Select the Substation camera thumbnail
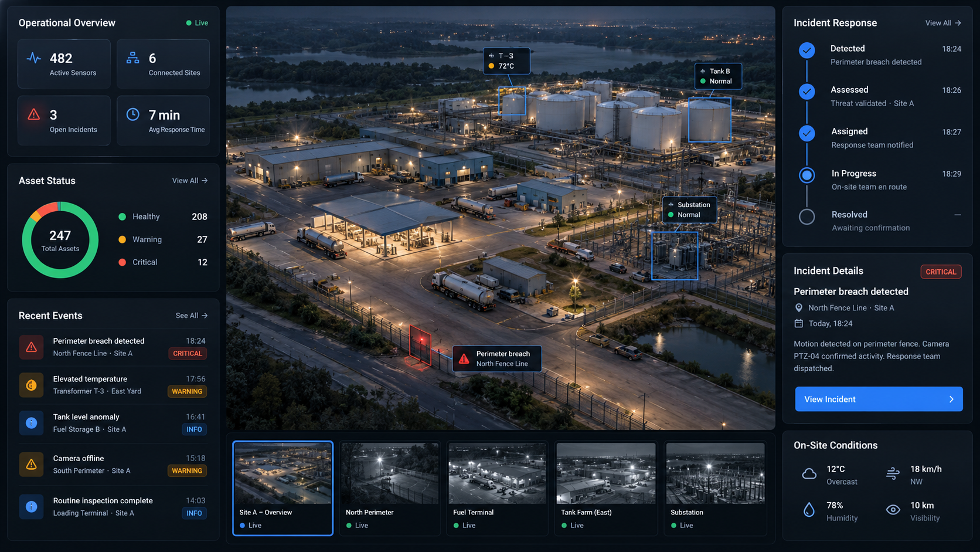 click(715, 488)
